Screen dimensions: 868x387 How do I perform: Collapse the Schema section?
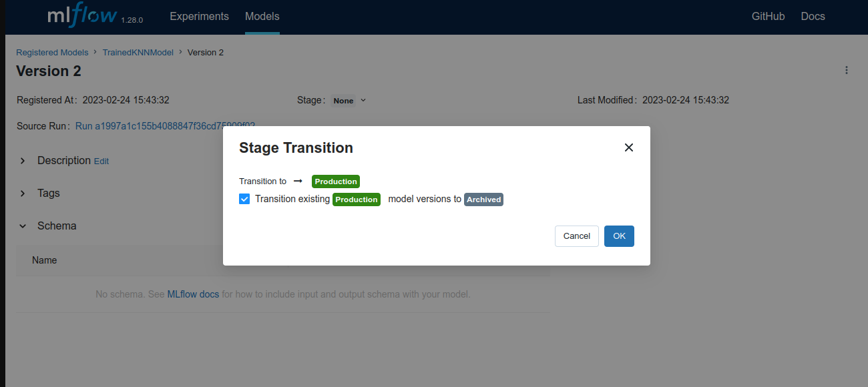(x=22, y=226)
